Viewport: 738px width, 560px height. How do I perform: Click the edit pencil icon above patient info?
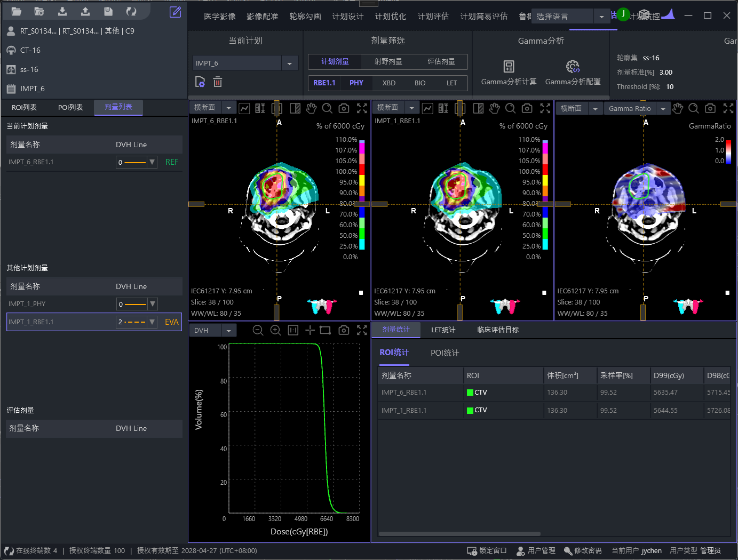pyautogui.click(x=175, y=12)
